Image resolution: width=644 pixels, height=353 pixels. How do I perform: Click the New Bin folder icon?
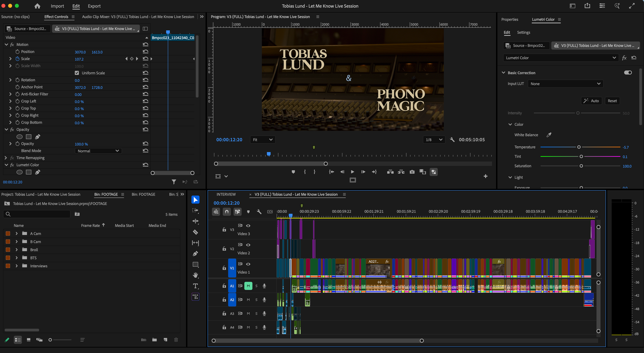point(155,340)
